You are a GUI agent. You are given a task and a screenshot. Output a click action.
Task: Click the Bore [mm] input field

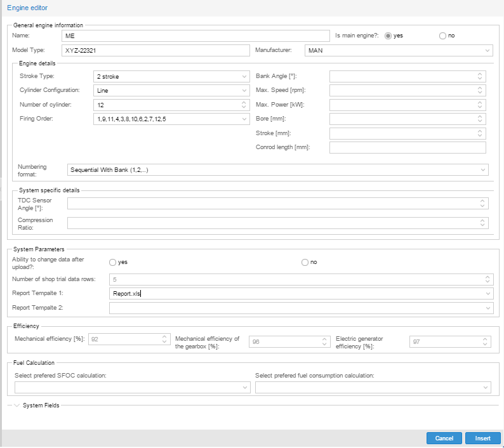pos(408,119)
